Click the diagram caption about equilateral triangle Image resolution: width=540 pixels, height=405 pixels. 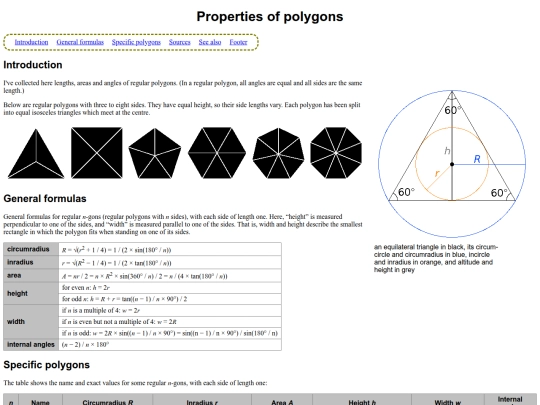click(436, 258)
